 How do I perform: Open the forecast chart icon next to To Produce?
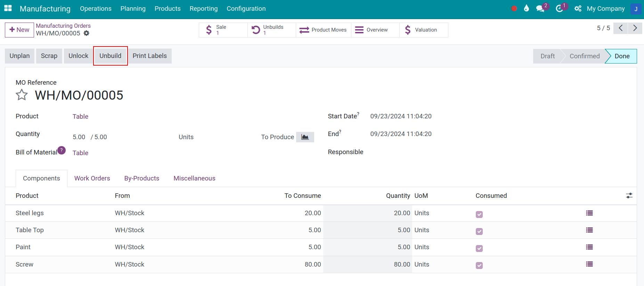(x=305, y=137)
